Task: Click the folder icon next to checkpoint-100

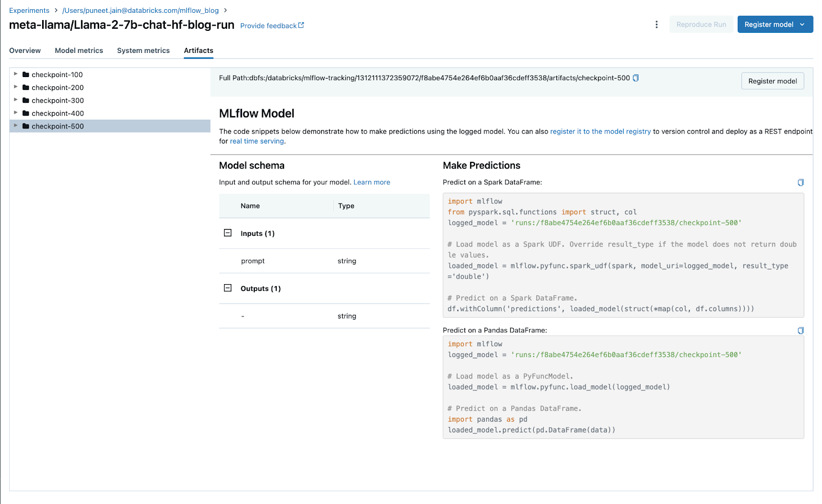Action: [26, 74]
